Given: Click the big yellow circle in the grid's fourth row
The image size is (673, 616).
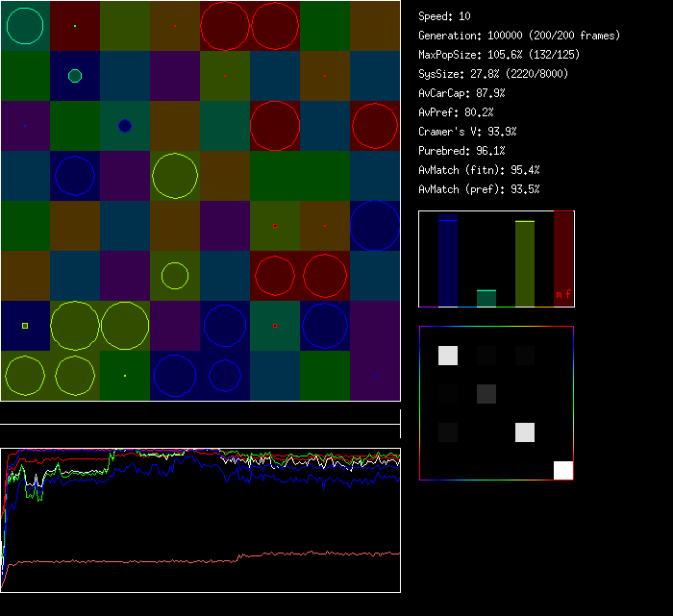Looking at the screenshot, I should point(175,176).
